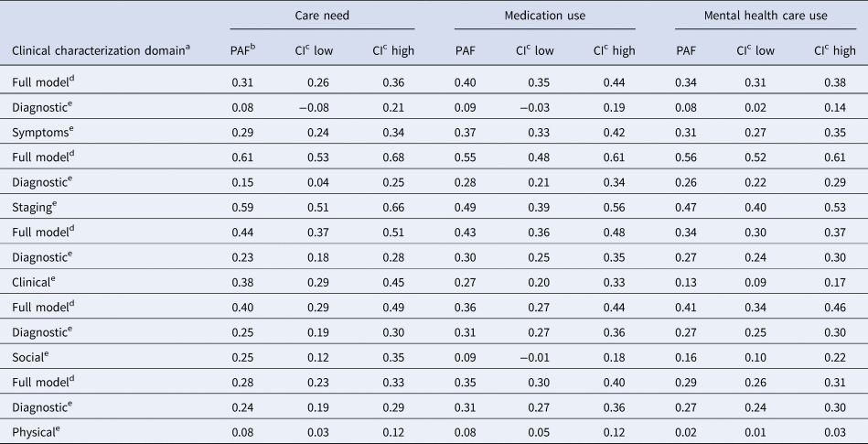868x444 pixels.
Task: Click the PAF header with superscript b
Action: [242, 50]
